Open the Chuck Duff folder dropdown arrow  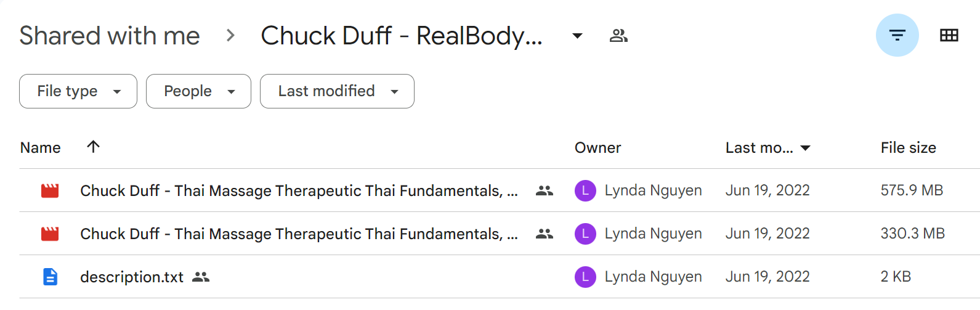577,36
